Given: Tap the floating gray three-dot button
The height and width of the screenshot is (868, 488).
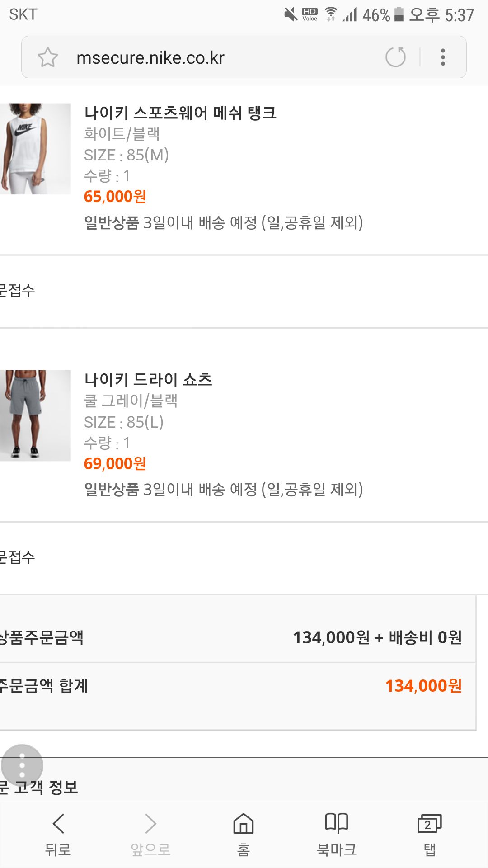Looking at the screenshot, I should pos(22,766).
